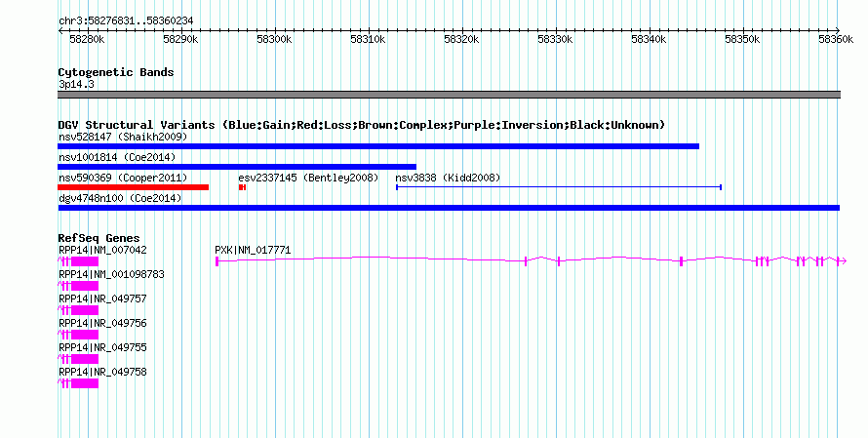The width and height of the screenshot is (868, 438).
Task: Open the PXK|NM_017771 gene label
Action: pyautogui.click(x=253, y=251)
